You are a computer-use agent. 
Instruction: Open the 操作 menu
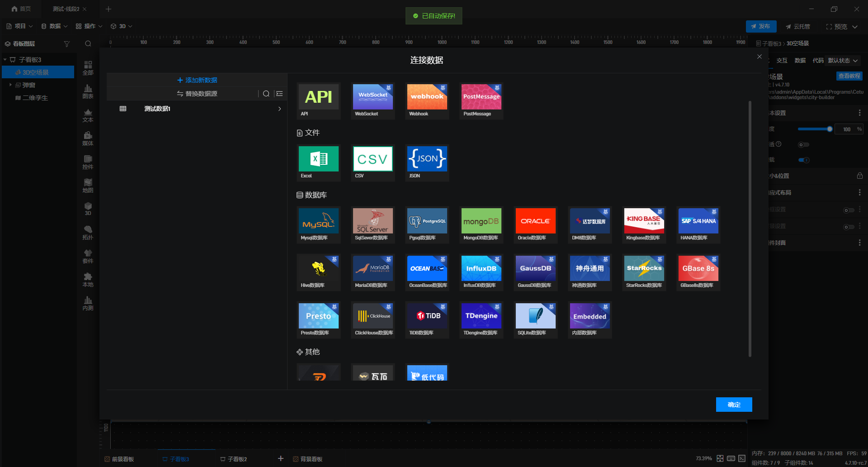[x=89, y=26]
